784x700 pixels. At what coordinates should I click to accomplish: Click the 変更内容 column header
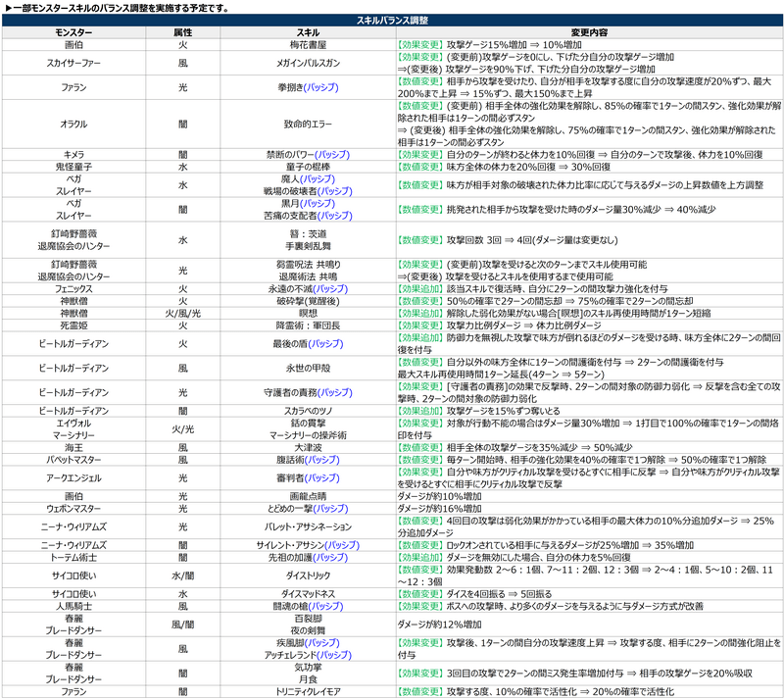tap(588, 32)
